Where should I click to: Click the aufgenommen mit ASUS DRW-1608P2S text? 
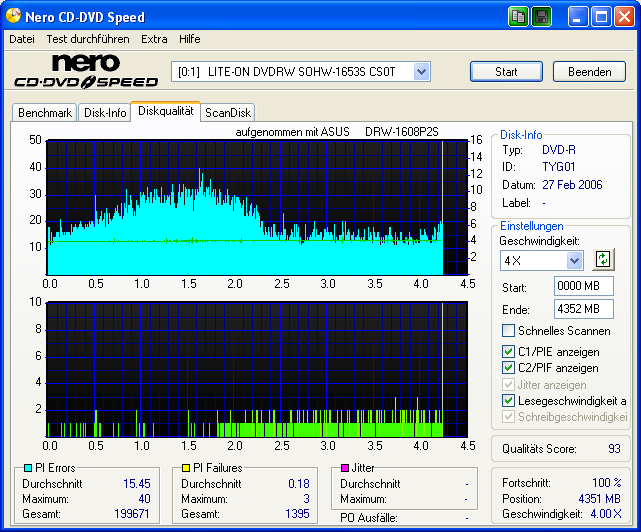point(337,132)
